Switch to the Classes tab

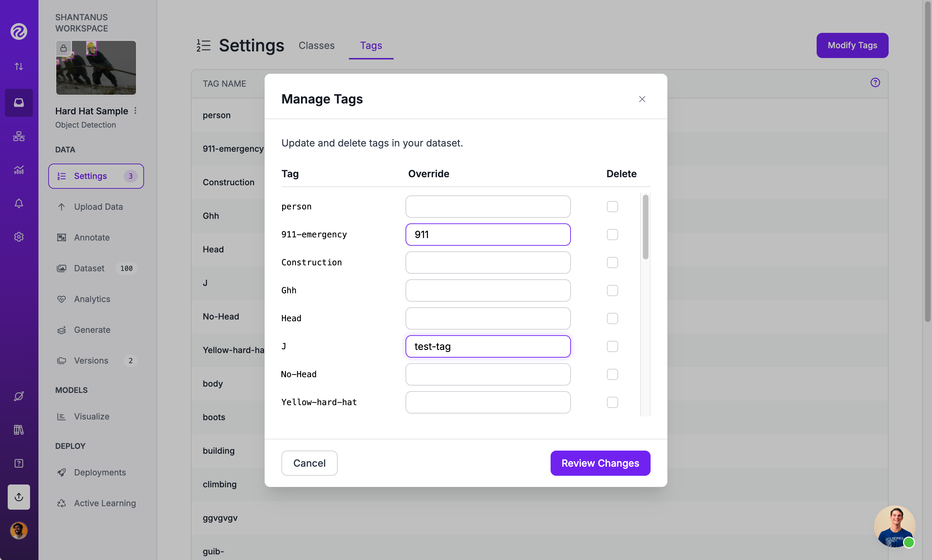pos(316,45)
